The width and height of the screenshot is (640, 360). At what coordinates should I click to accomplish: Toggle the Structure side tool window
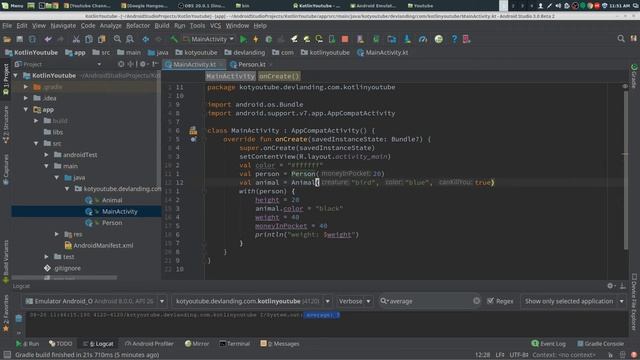tap(6, 124)
